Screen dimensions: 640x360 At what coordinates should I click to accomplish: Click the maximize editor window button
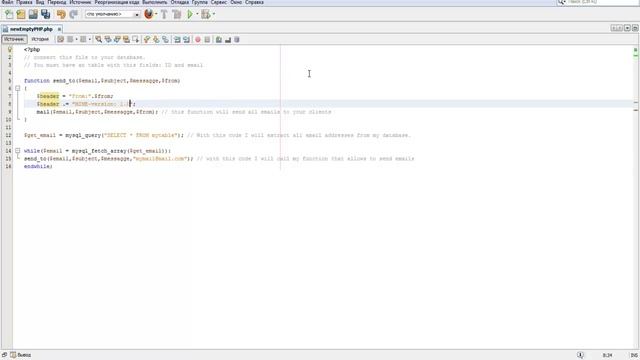(x=635, y=28)
